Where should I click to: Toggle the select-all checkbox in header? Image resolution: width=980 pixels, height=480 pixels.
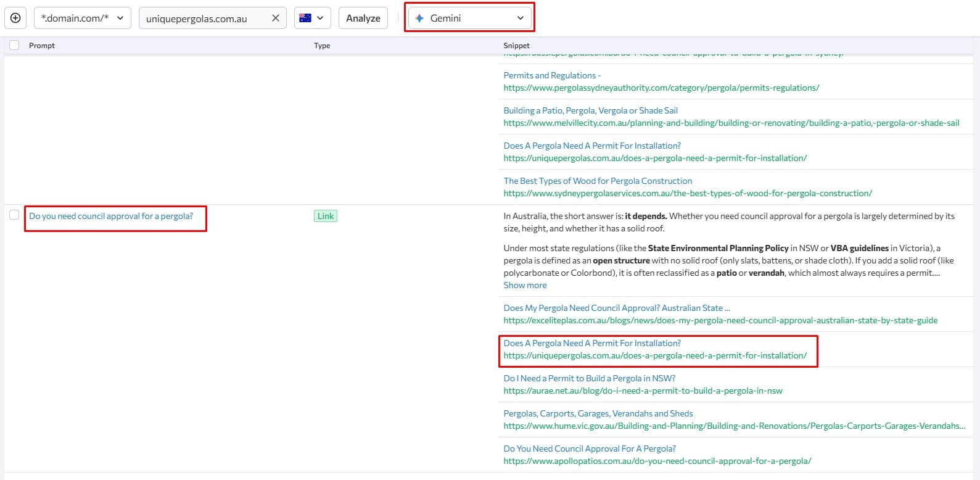click(x=14, y=45)
